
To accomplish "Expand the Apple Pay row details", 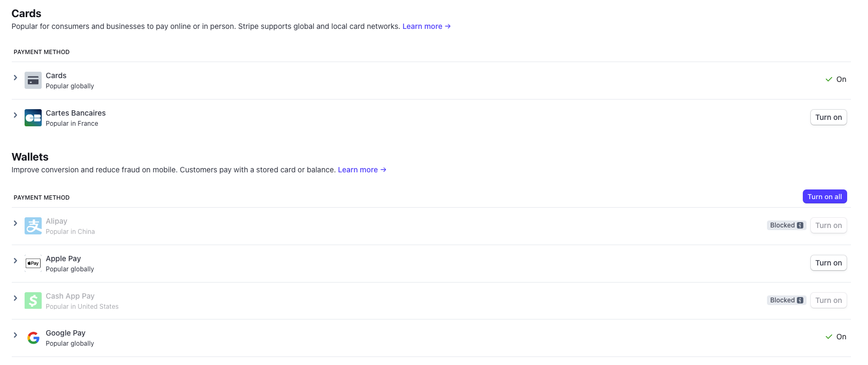I will (x=15, y=261).
